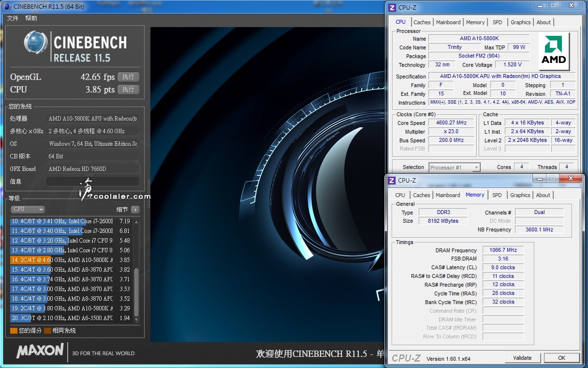
Task: Select ranking row 16, A8-3870 at 3.74 GHz
Action: coord(71,279)
